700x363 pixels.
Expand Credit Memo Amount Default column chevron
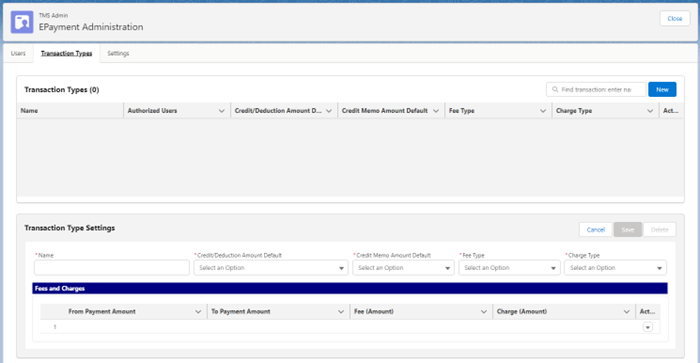pos(436,111)
